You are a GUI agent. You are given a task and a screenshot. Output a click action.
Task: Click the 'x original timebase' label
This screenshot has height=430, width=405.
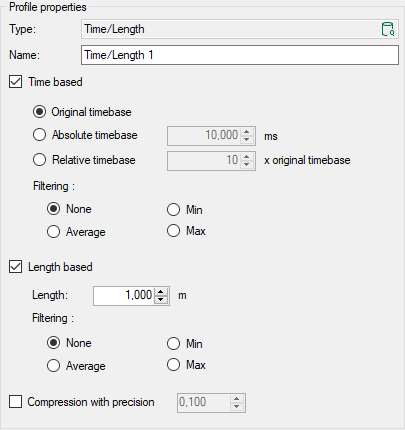coord(307,160)
